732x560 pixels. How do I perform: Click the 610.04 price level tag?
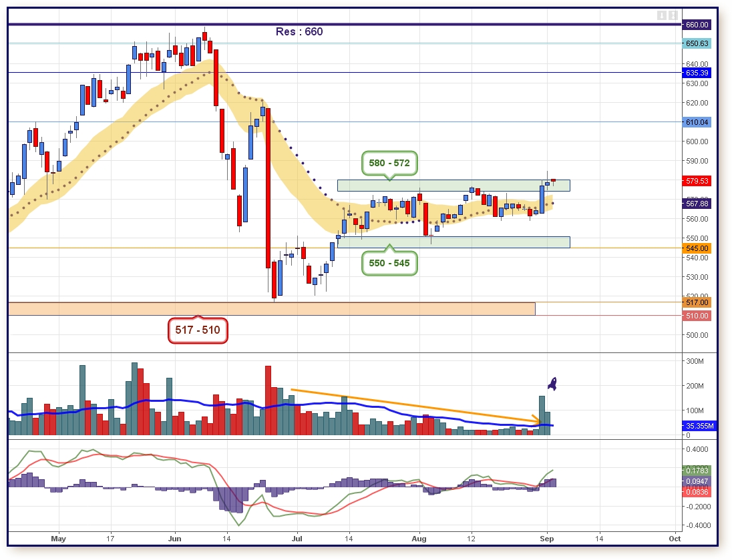point(697,122)
